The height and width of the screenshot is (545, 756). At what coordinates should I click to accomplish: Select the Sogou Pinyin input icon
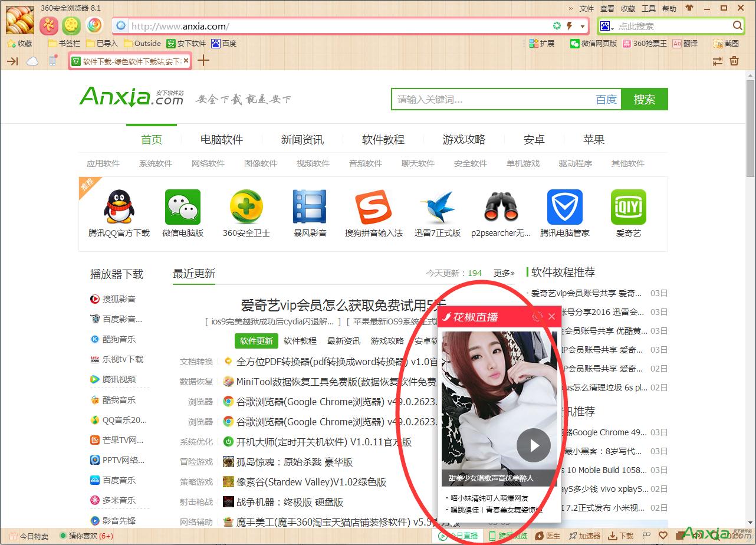tap(373, 206)
